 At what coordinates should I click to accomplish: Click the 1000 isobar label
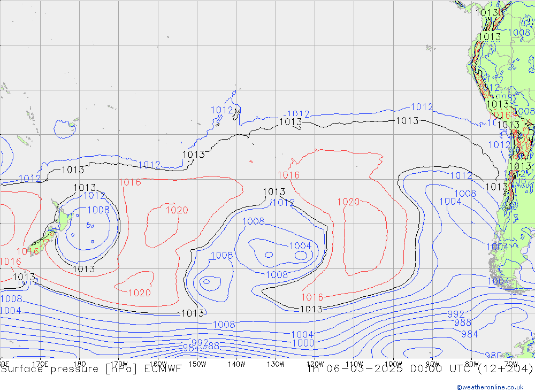point(303,343)
